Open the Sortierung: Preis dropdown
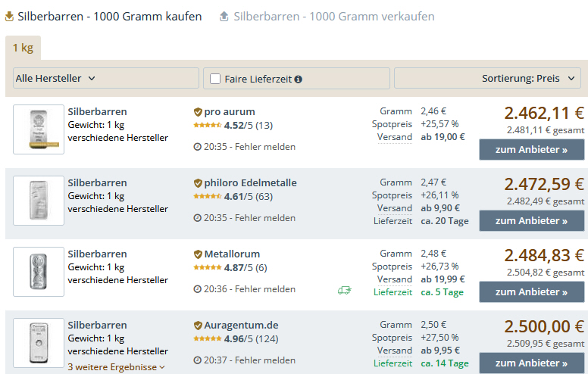This screenshot has height=374, width=588. pos(487,78)
